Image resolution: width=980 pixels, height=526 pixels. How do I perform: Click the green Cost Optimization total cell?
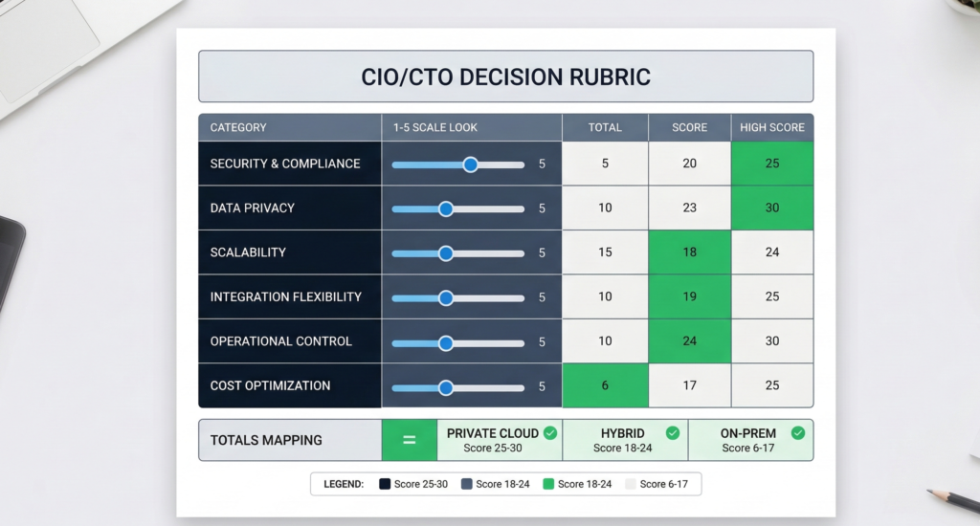605,385
